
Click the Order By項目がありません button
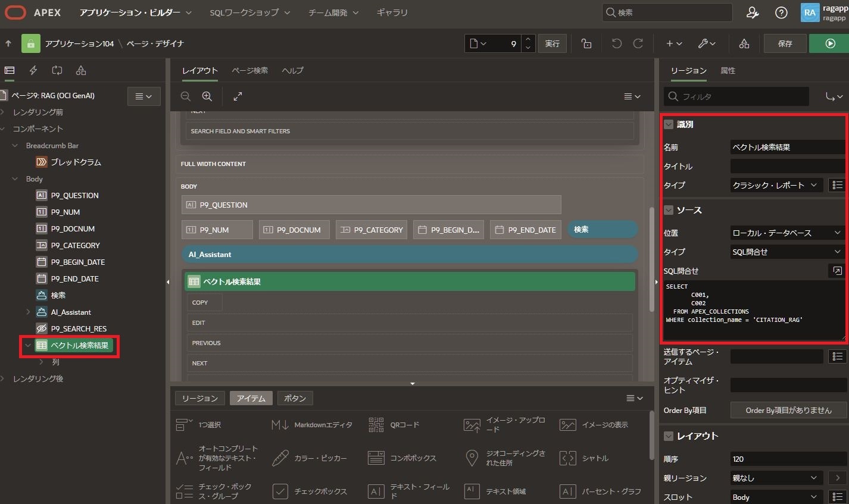[788, 410]
